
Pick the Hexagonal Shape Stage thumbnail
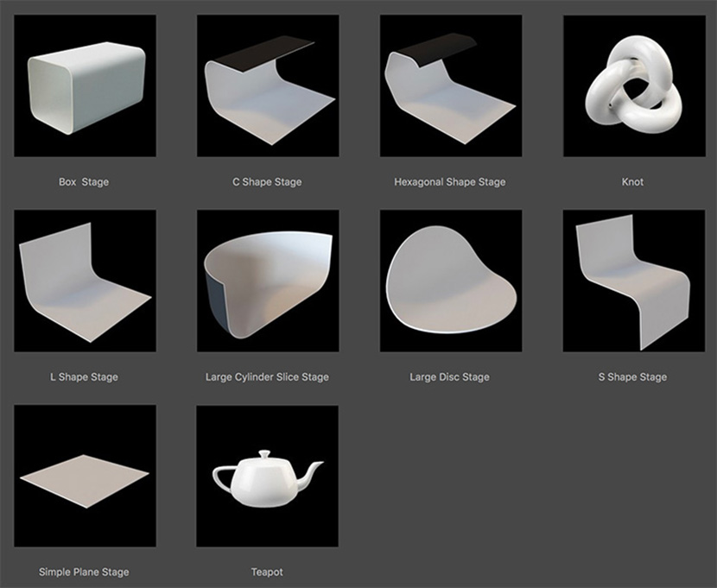pos(451,85)
